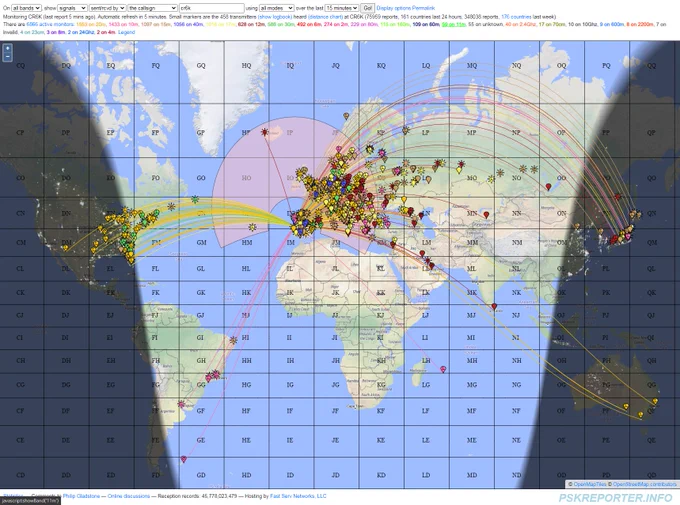Filter by '628 on 12m' band link
The image size is (680, 505).
252,24
